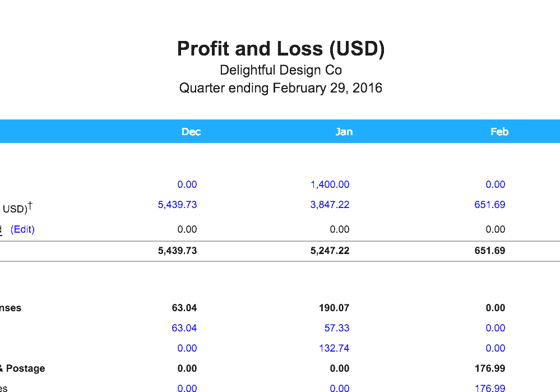
Task: Open the (Edit) link for the gains row
Action: [22, 229]
